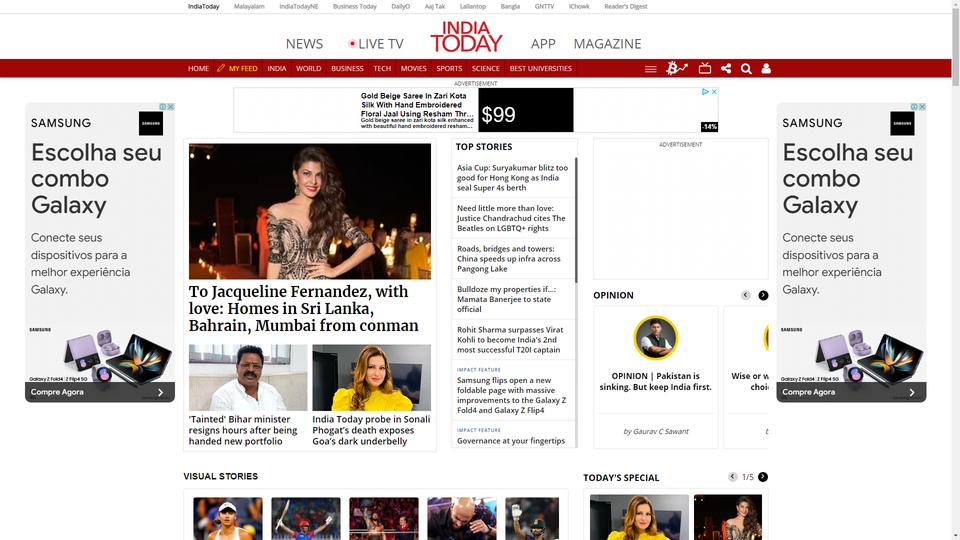960x540 pixels.
Task: Select MOVIES in navigation bar
Action: tap(413, 69)
